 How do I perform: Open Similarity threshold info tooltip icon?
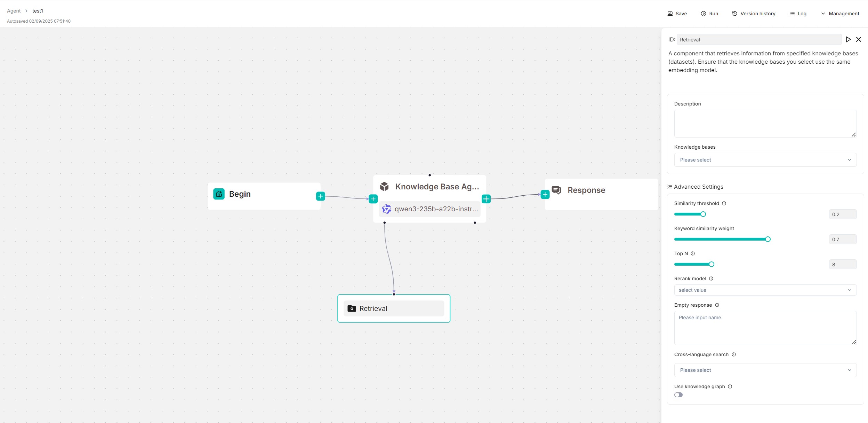click(724, 203)
